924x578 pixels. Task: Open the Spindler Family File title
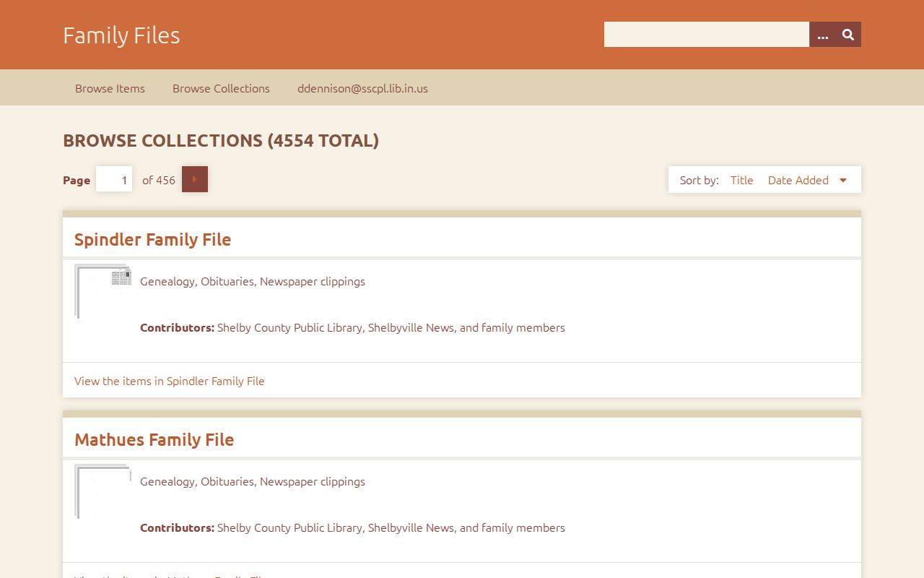152,240
